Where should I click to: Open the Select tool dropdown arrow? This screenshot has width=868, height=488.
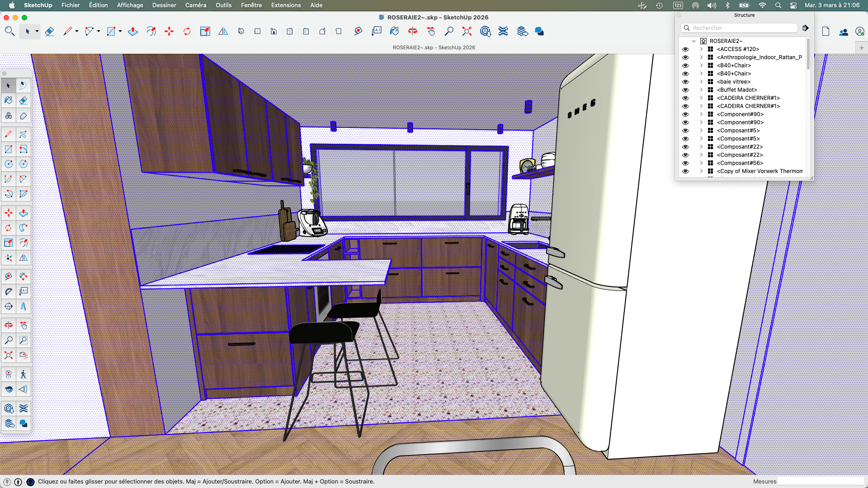click(37, 32)
